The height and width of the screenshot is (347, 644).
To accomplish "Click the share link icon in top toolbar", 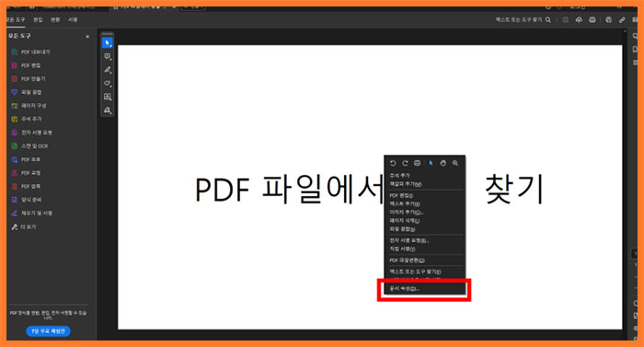I will pos(622,19).
